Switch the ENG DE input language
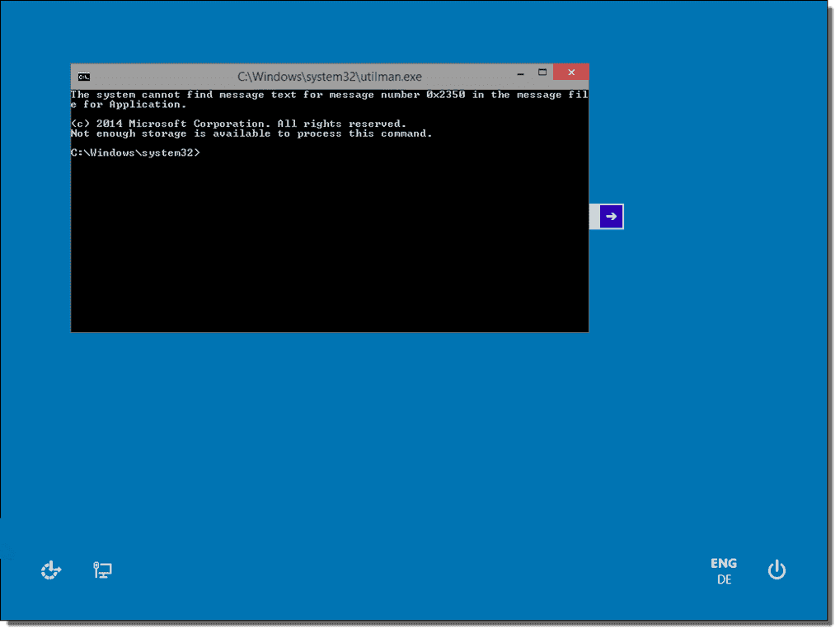This screenshot has height=633, width=840. [724, 570]
